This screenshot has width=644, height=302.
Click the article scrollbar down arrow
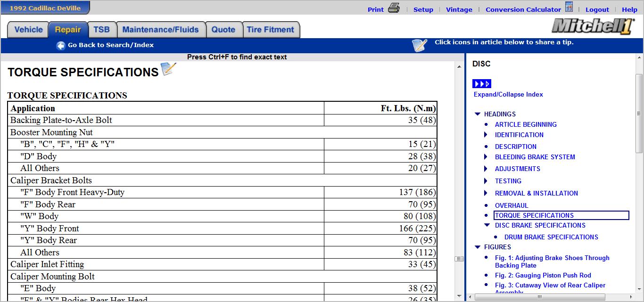point(459,296)
